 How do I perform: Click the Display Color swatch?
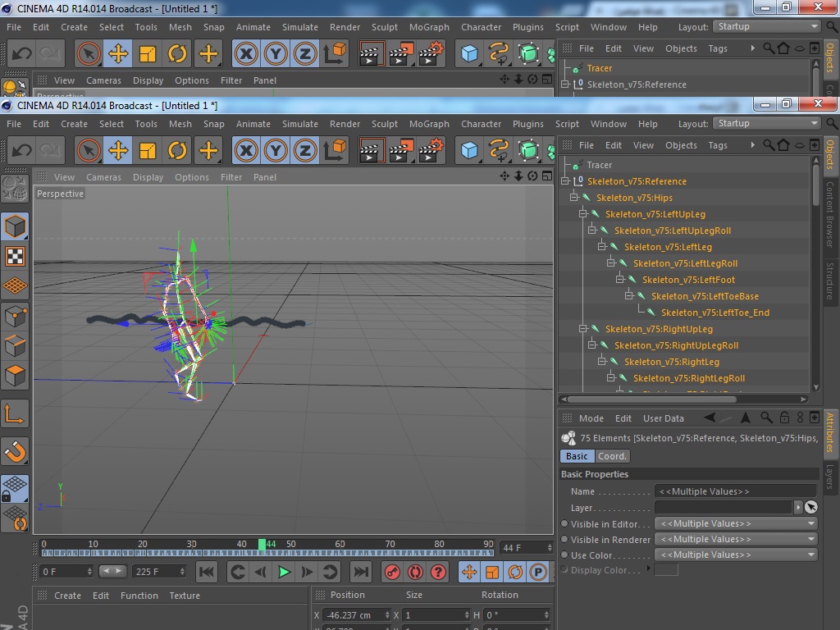coord(666,570)
